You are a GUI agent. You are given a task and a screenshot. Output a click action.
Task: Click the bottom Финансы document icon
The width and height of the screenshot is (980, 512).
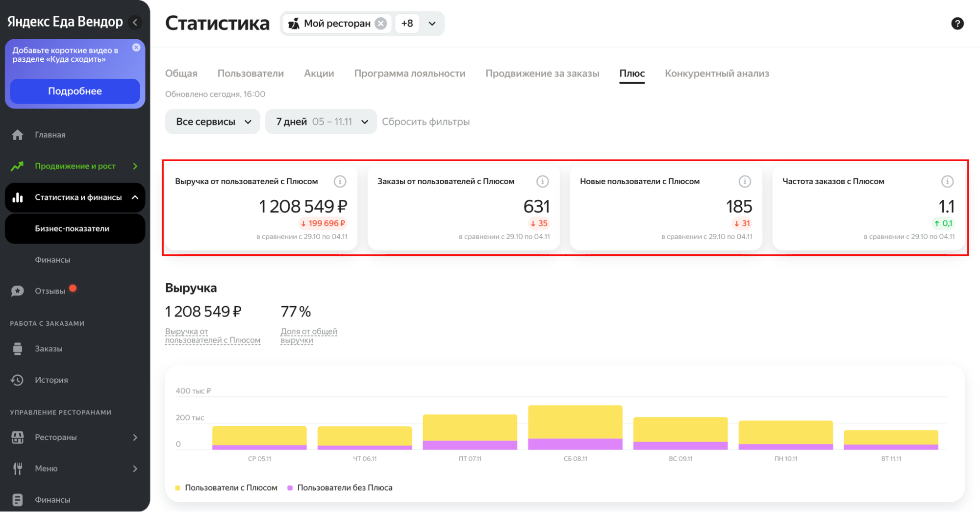[x=18, y=500]
